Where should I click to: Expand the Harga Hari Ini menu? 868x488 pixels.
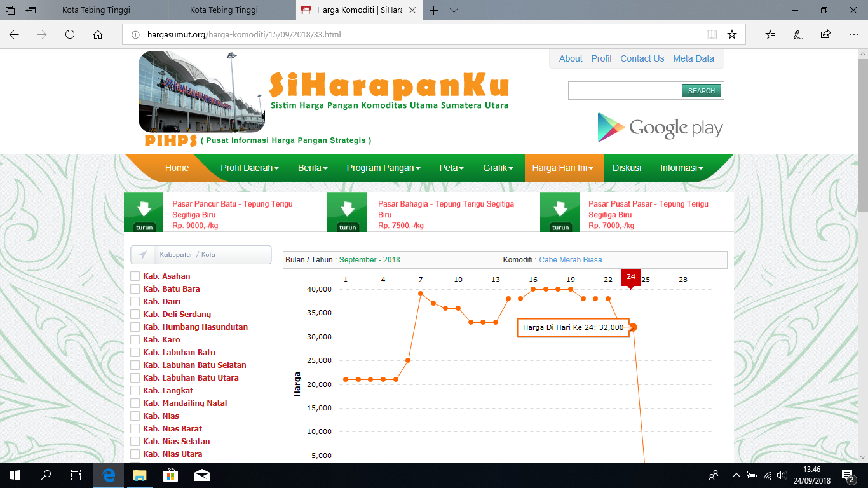click(563, 168)
